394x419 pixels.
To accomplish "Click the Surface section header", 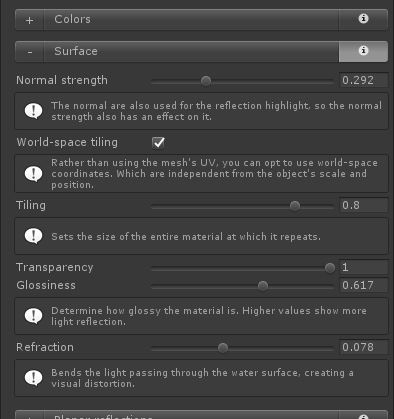I will click(191, 52).
